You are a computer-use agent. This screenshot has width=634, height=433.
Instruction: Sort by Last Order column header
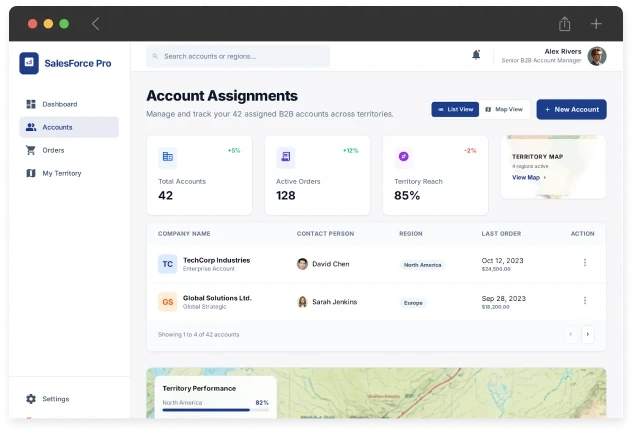[x=501, y=234]
